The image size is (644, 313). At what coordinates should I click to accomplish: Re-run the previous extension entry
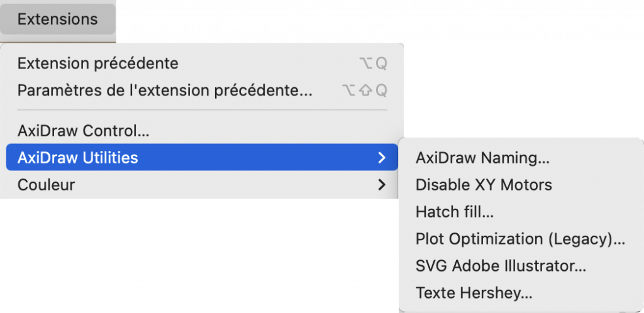click(x=98, y=63)
